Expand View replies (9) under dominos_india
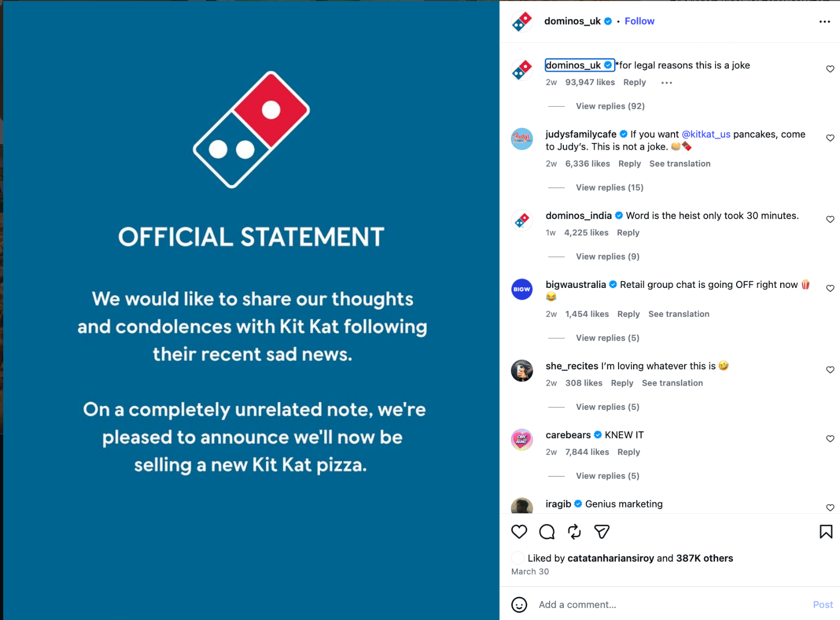This screenshot has width=840, height=620. point(607,256)
